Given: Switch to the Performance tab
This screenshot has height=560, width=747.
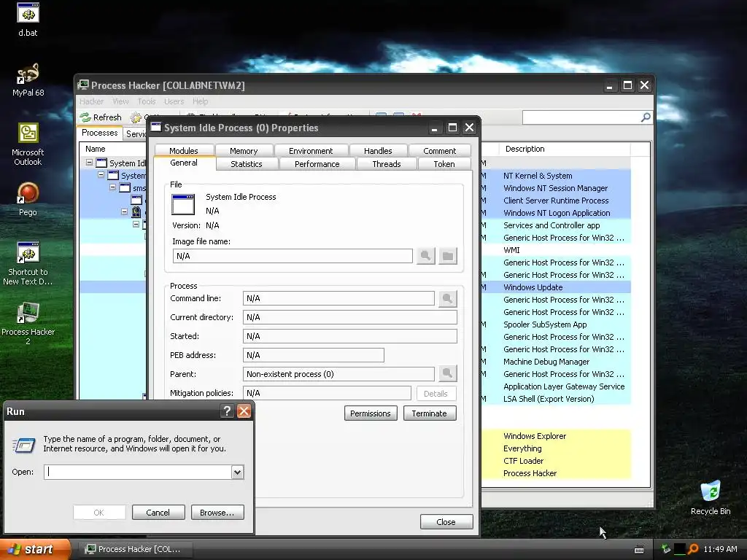Looking at the screenshot, I should [317, 164].
